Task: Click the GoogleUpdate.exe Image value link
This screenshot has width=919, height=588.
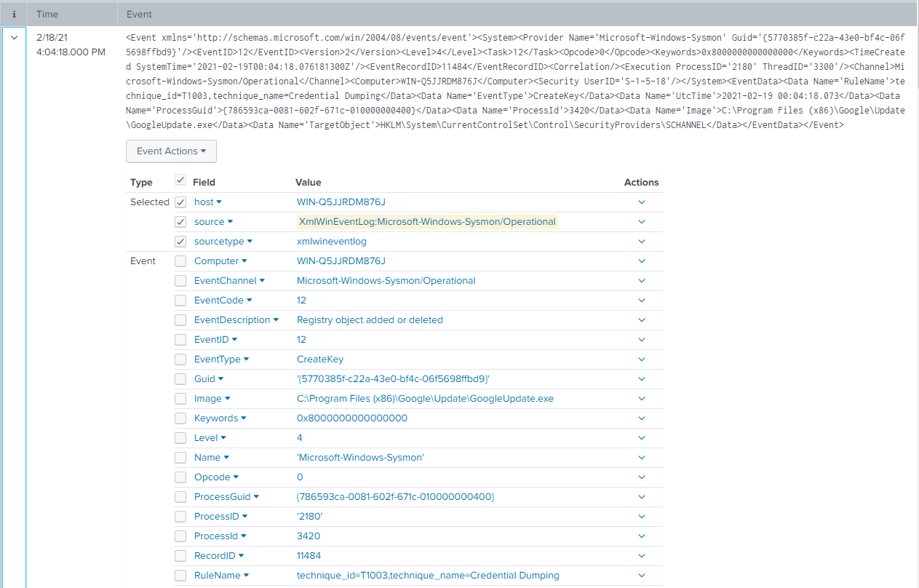Action: [425, 399]
